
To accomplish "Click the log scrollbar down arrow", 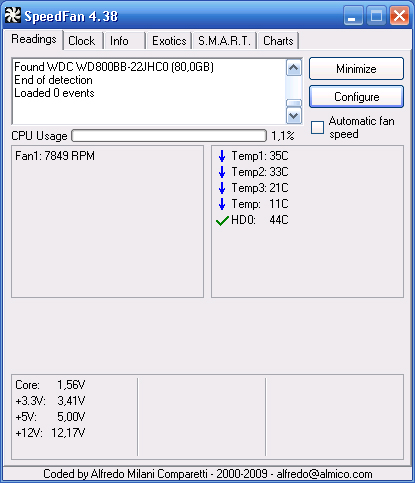I will tap(294, 116).
